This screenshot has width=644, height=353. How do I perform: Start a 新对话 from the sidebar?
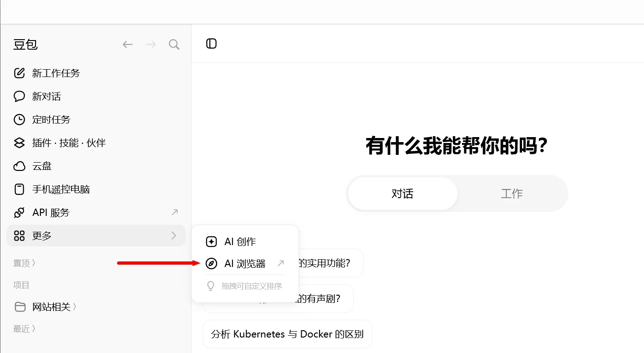point(96,96)
